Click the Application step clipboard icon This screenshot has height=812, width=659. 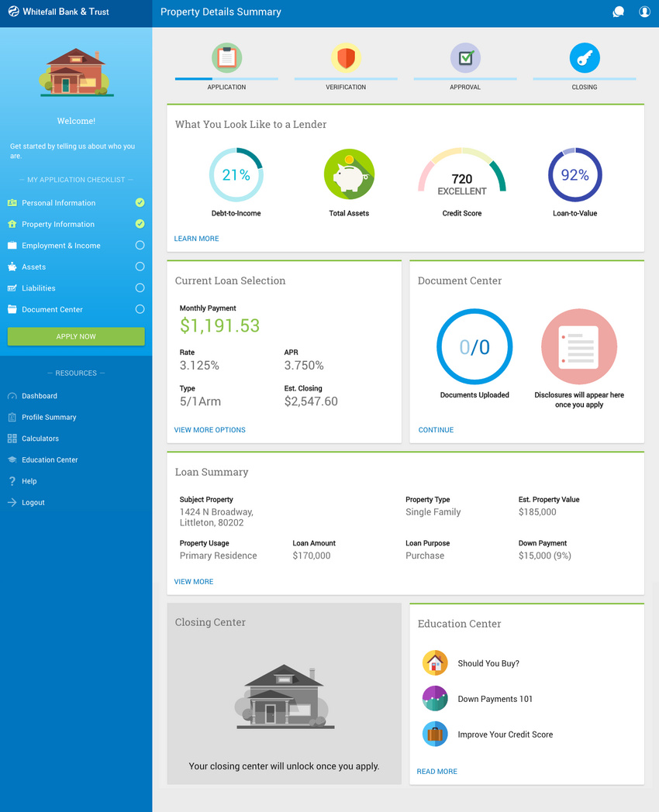click(x=226, y=58)
